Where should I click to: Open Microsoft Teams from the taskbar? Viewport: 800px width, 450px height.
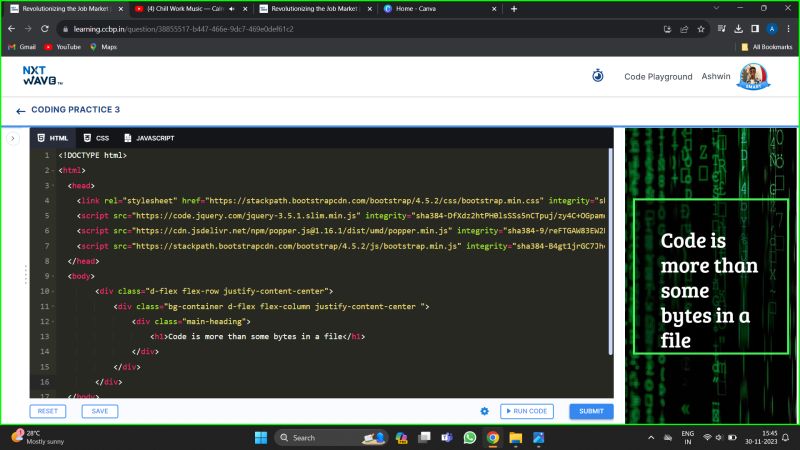coord(447,438)
